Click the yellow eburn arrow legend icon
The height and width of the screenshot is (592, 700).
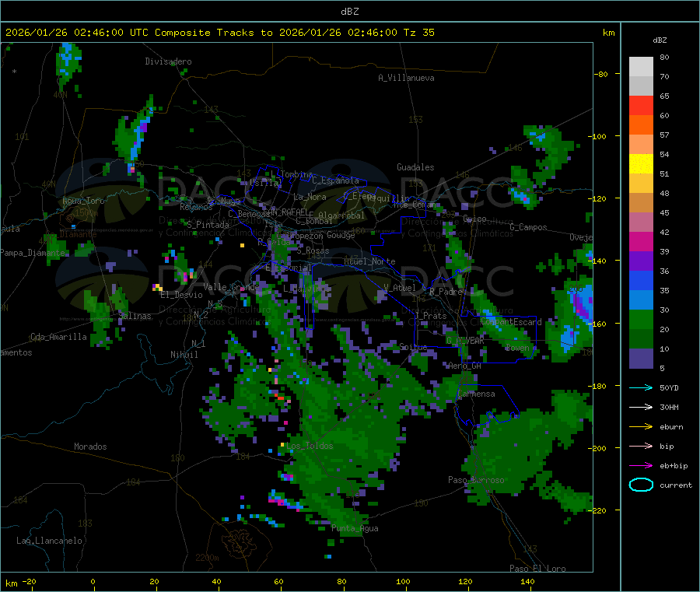[641, 426]
